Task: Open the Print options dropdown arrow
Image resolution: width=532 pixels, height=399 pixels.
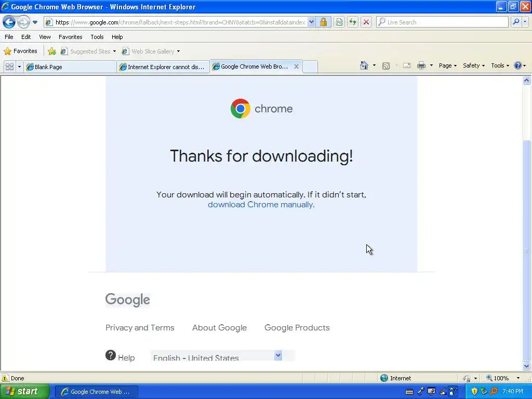Action: tap(431, 65)
